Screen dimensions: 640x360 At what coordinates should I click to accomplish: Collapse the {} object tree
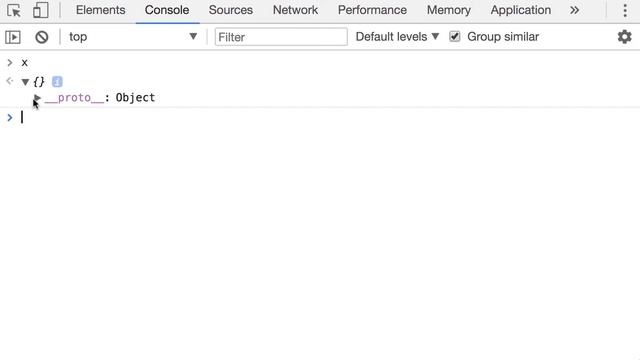pyautogui.click(x=25, y=82)
